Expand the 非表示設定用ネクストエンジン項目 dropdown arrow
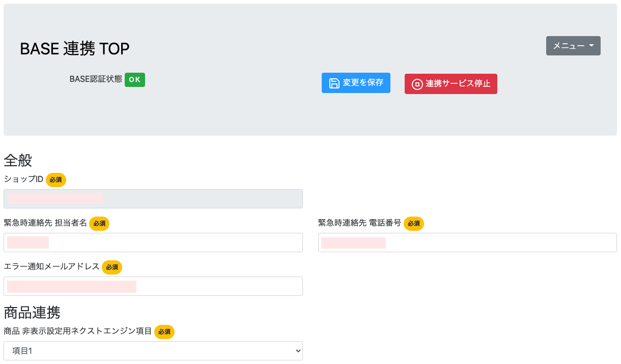621x364 pixels. (298, 351)
